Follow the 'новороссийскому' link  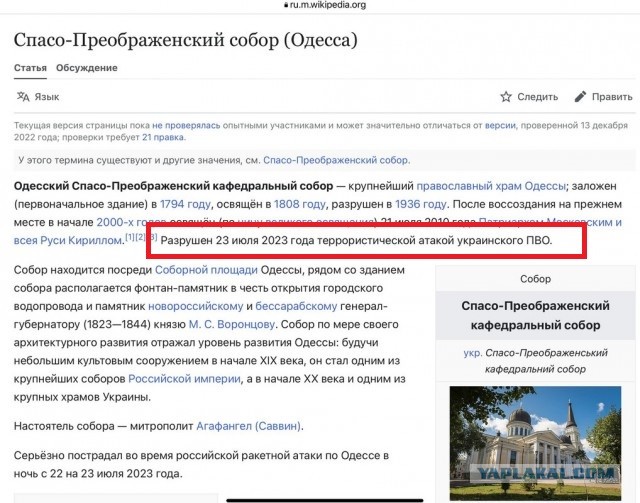click(196, 306)
